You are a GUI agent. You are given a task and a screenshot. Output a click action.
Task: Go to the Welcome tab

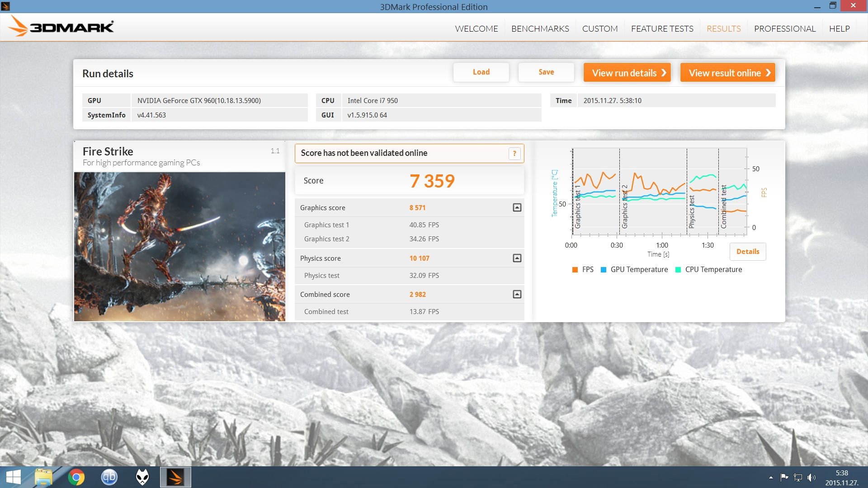coord(476,28)
